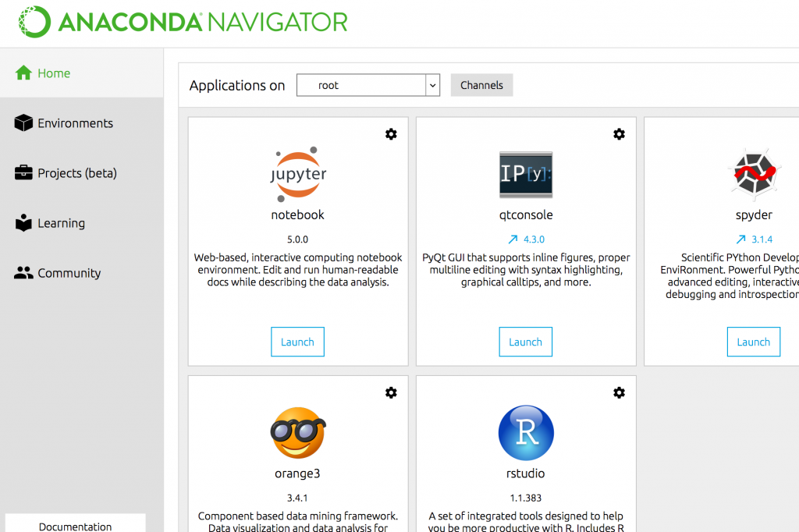Click the 'notebook' app title

pyautogui.click(x=297, y=215)
